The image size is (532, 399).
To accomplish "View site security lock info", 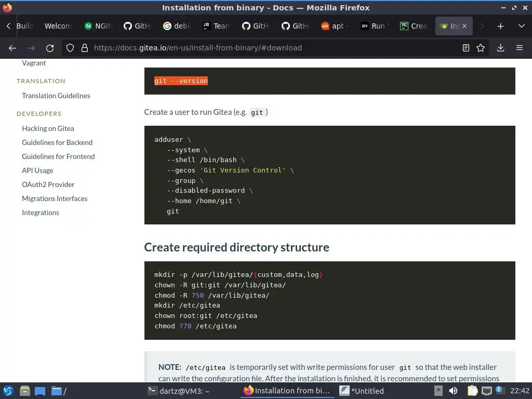I will point(85,48).
